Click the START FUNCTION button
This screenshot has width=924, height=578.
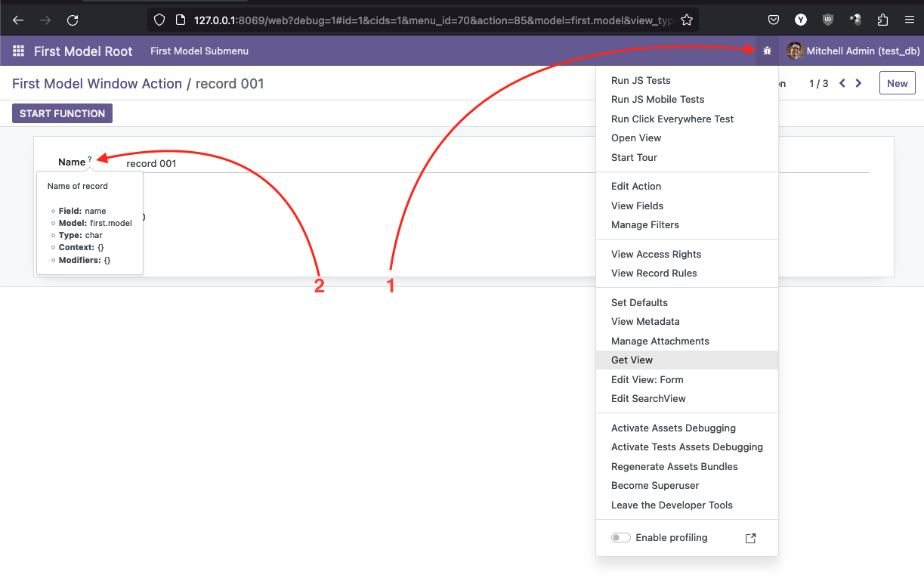pyautogui.click(x=62, y=113)
